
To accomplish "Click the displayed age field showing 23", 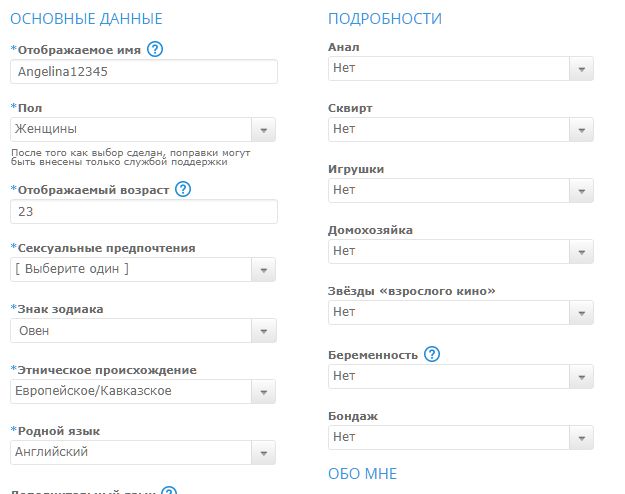I will [143, 212].
